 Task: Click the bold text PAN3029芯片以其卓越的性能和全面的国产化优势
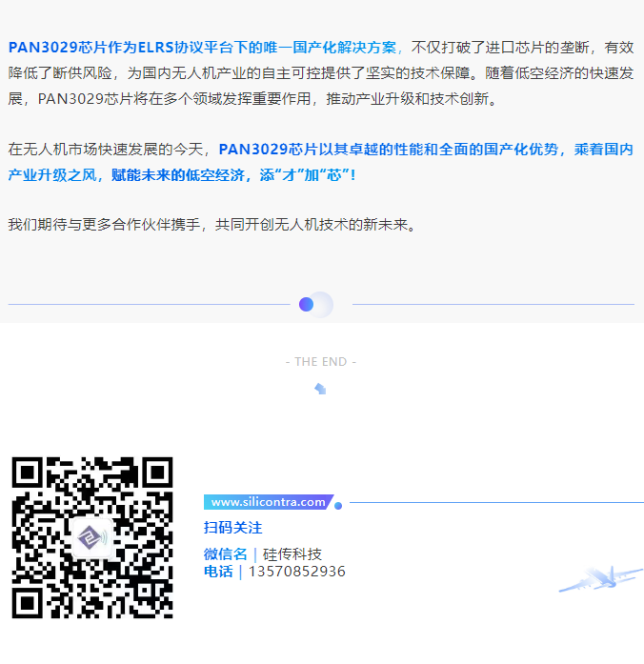(x=389, y=149)
